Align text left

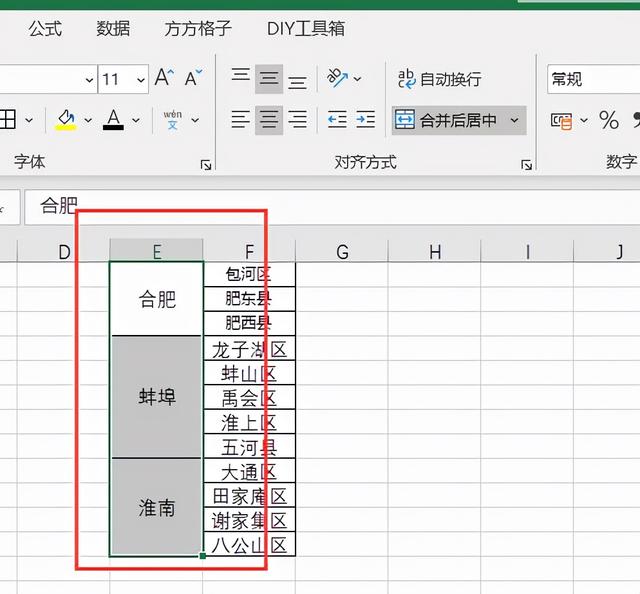[x=240, y=120]
